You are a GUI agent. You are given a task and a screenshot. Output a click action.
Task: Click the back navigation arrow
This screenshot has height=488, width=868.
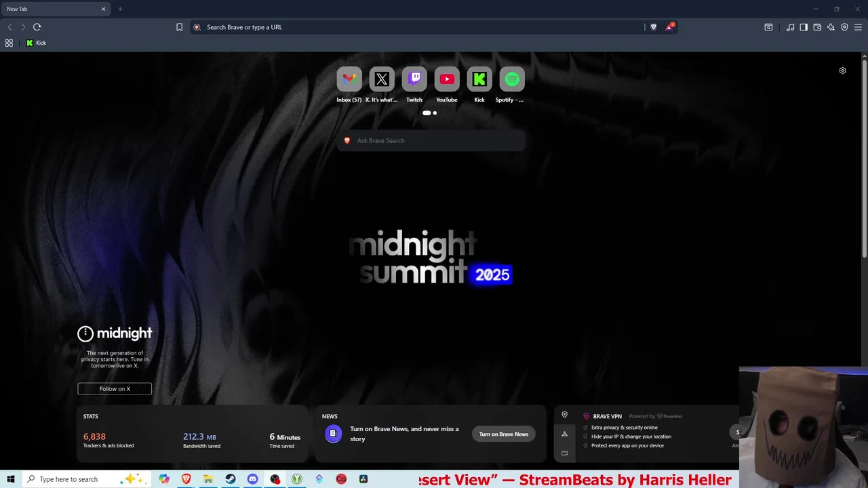(x=9, y=27)
